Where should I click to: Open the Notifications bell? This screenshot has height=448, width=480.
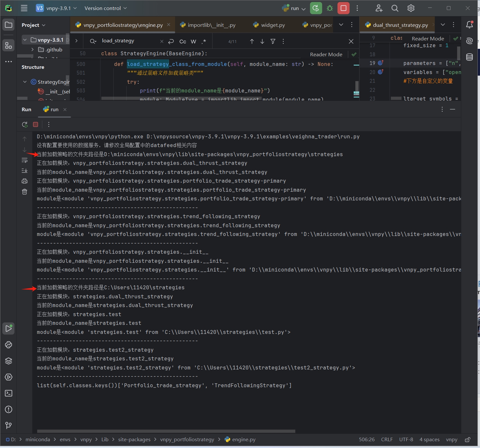pyautogui.click(x=470, y=25)
